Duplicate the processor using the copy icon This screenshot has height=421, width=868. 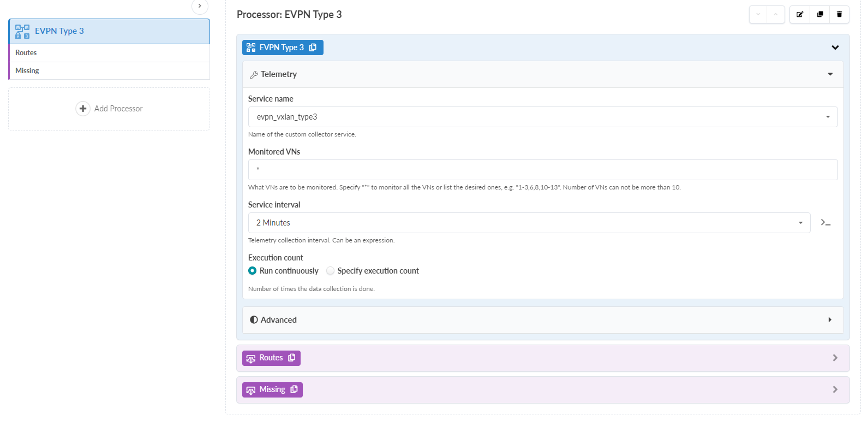[820, 15]
